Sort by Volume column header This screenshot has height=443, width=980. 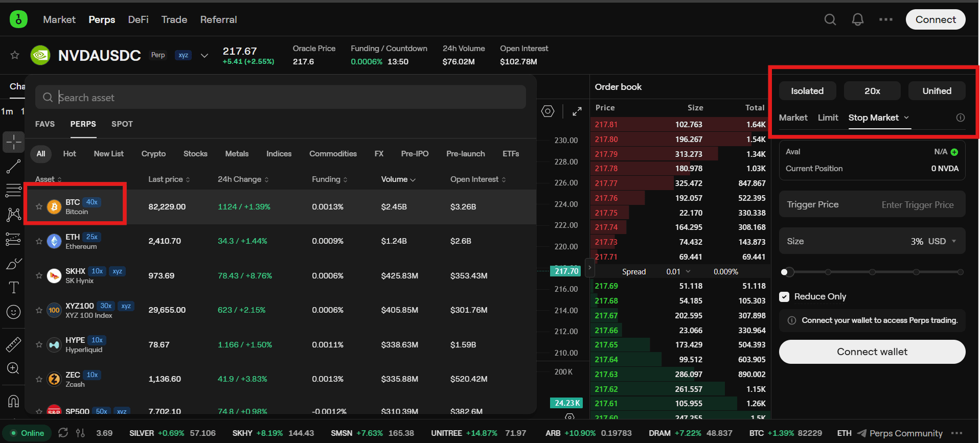click(398, 179)
